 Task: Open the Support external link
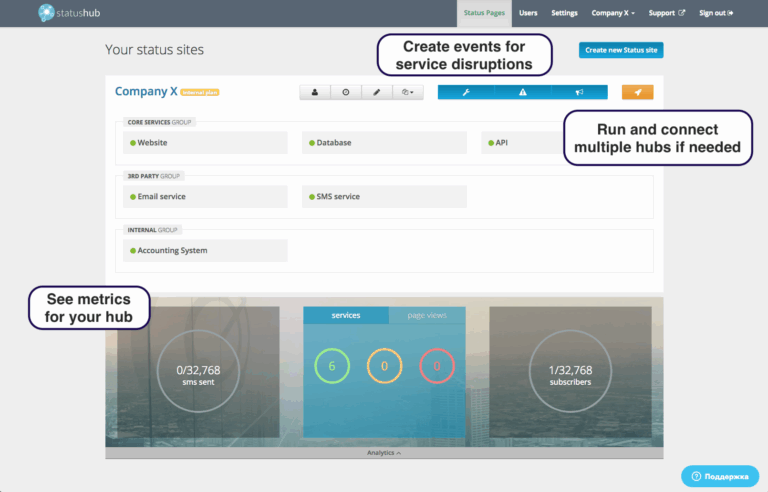pyautogui.click(x=667, y=13)
